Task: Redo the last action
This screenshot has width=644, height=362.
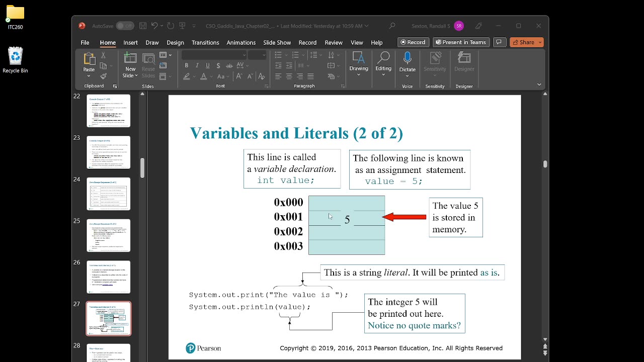Action: [x=171, y=26]
